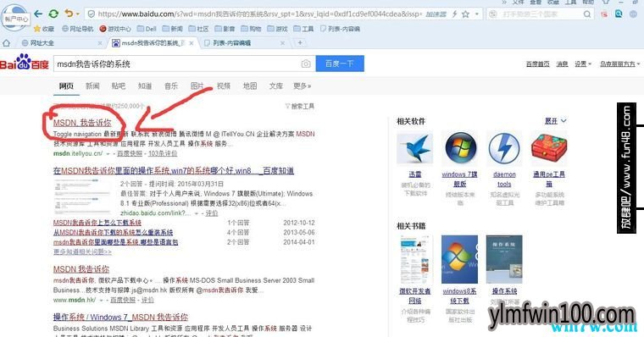Screen dimensions: 644x337
Task: Open the Dell bookmark folder
Action: (147, 29)
